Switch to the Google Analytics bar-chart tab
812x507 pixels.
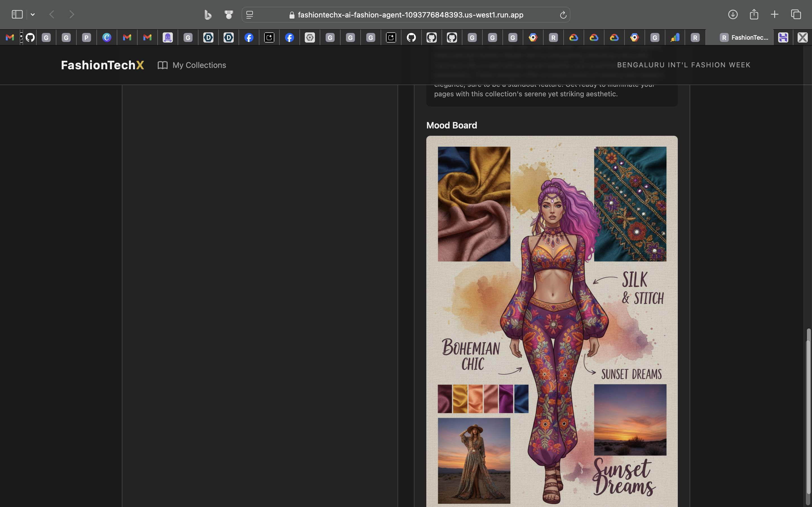click(675, 37)
